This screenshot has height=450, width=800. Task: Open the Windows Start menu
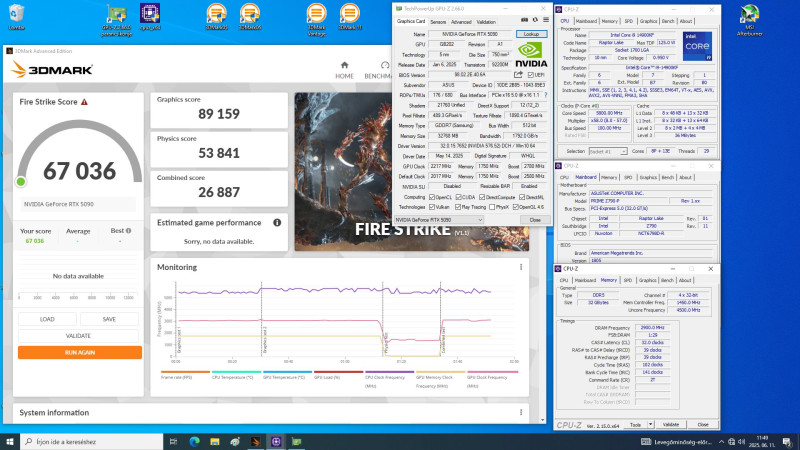[10, 441]
